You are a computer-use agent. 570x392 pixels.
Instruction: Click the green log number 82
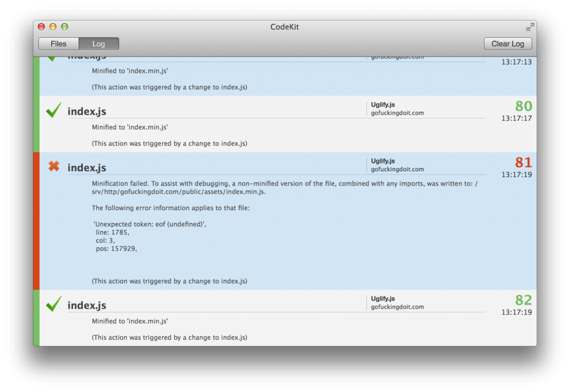[523, 300]
